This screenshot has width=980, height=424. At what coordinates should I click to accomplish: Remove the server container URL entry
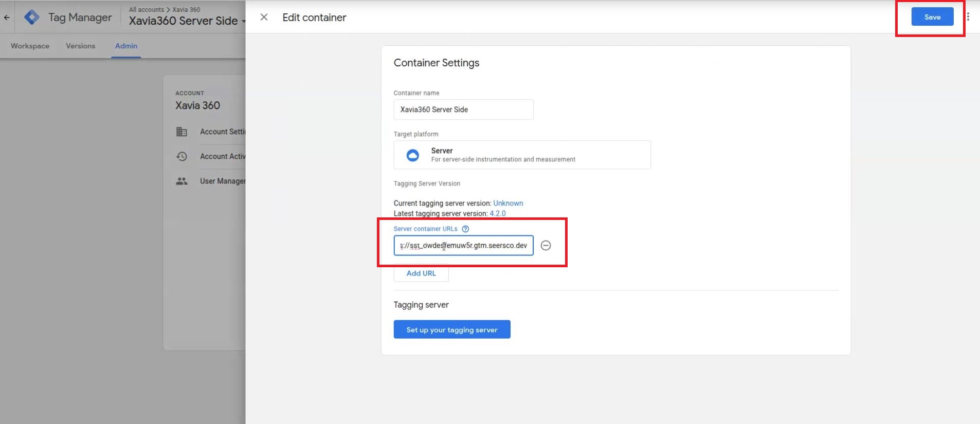546,246
